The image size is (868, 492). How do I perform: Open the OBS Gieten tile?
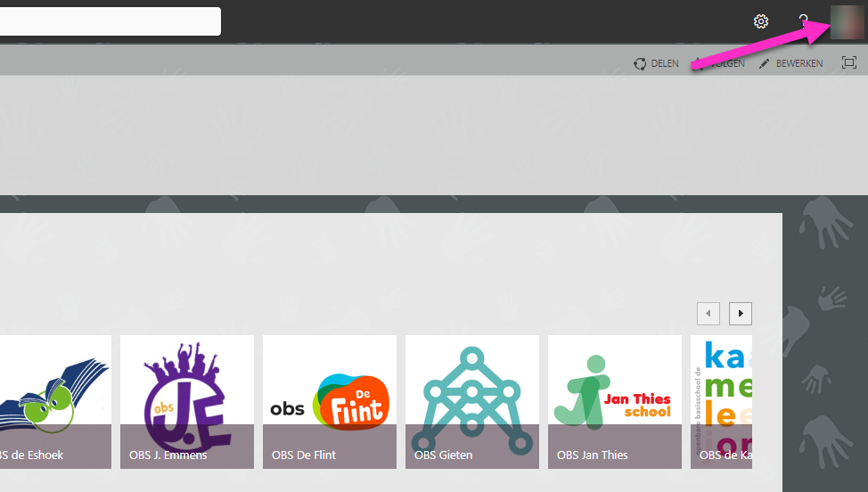pyautogui.click(x=472, y=402)
